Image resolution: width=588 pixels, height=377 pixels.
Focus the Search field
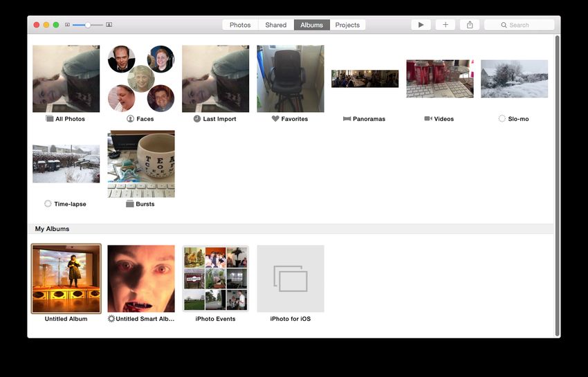(519, 25)
